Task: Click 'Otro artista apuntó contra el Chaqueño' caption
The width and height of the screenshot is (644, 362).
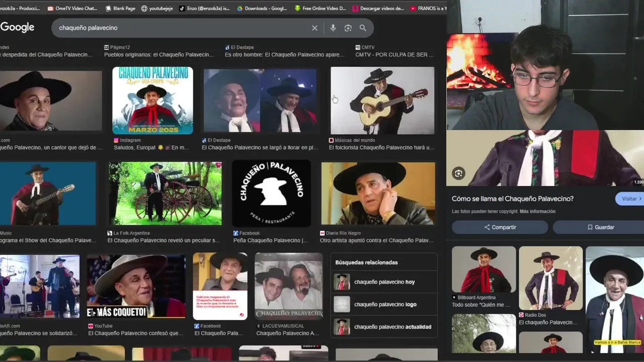Action: 376,241
